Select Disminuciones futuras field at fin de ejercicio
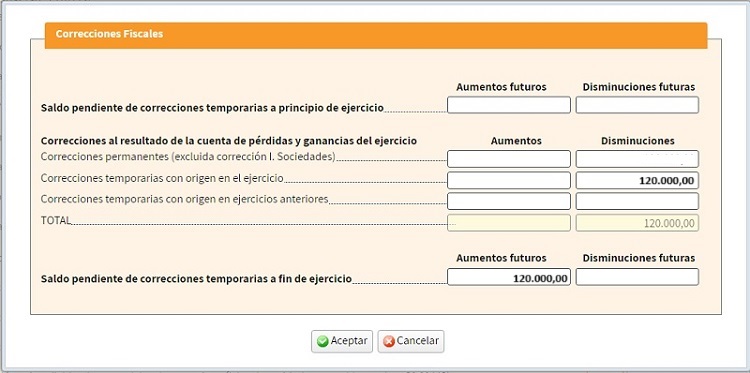 point(637,277)
